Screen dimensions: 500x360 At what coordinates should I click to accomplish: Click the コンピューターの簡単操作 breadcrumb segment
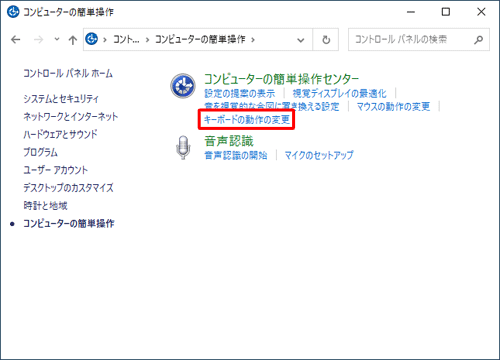point(200,40)
